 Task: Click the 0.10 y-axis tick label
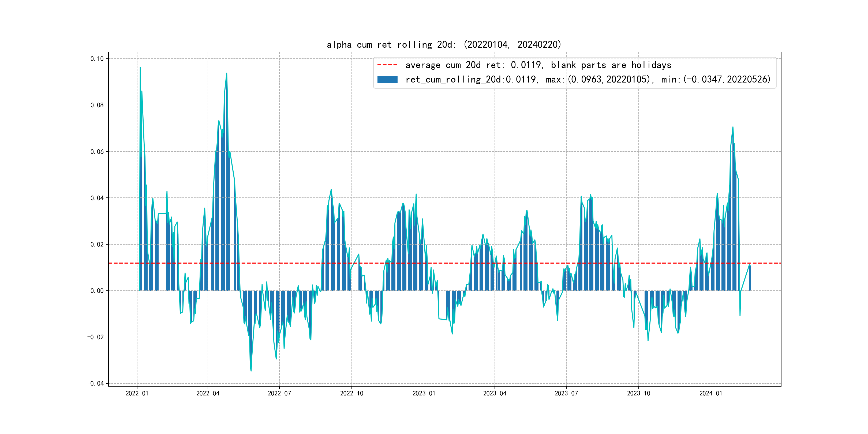(97, 59)
